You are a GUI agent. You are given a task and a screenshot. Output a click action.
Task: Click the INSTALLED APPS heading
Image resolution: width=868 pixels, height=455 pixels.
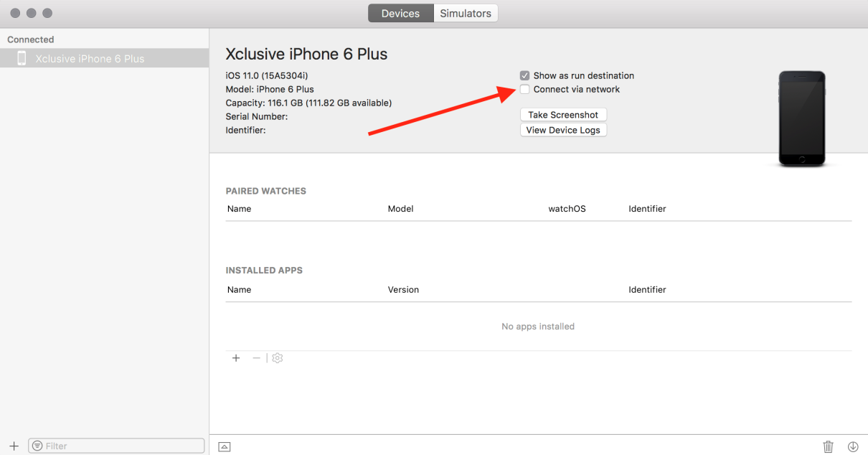click(264, 271)
